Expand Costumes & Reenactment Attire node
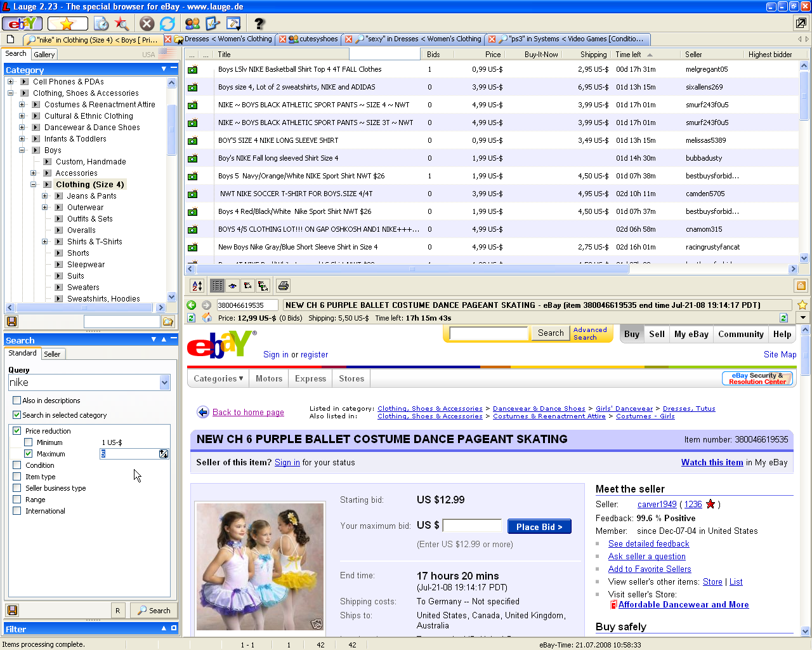This screenshot has width=812, height=650. [22, 105]
